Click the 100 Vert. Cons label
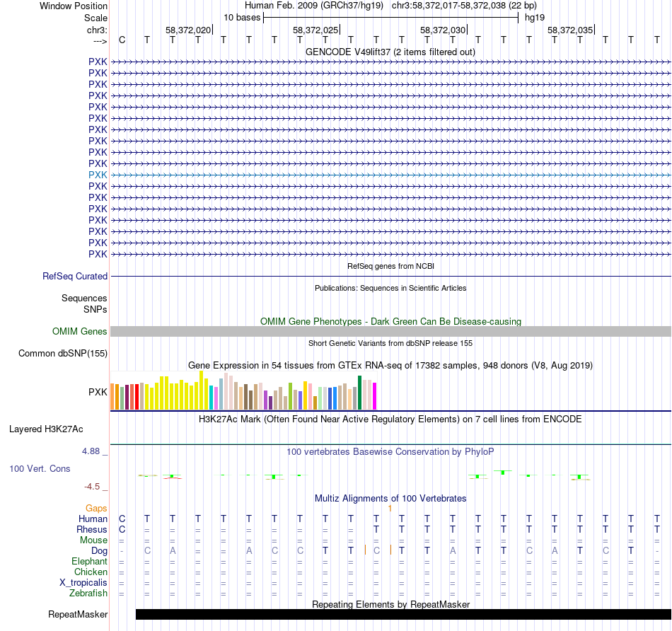The image size is (672, 631). 40,468
